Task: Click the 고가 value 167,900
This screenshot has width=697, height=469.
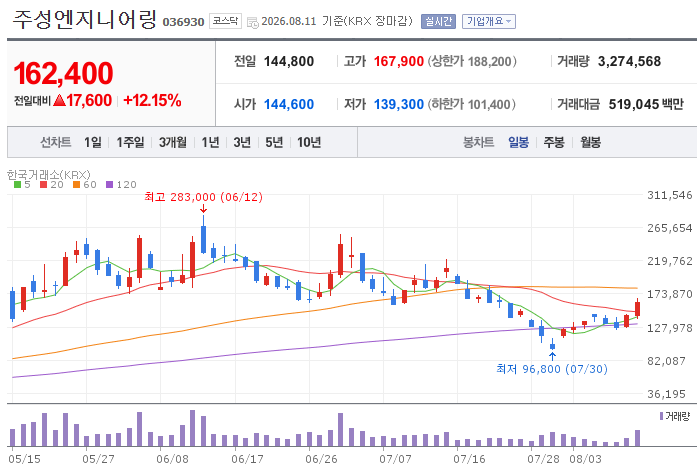Action: coord(399,61)
